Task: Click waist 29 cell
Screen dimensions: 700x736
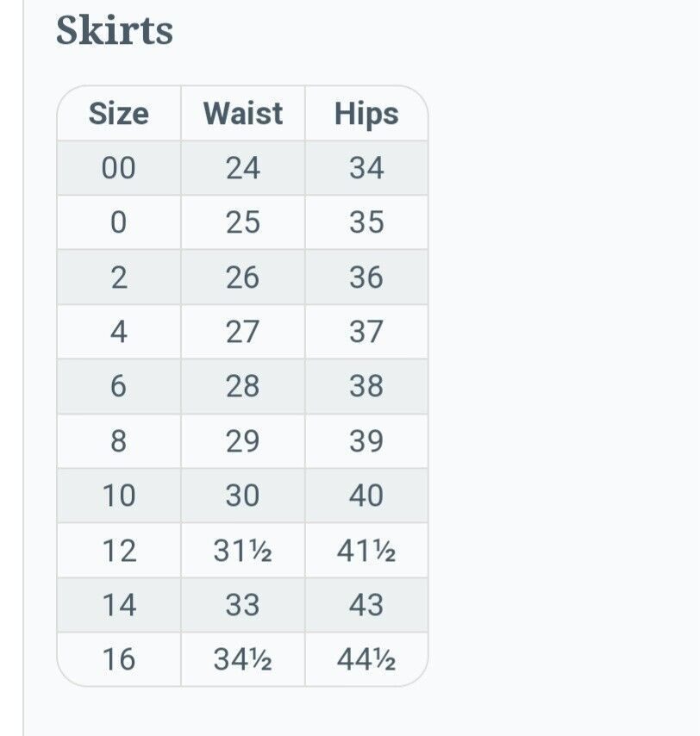Action: point(243,440)
